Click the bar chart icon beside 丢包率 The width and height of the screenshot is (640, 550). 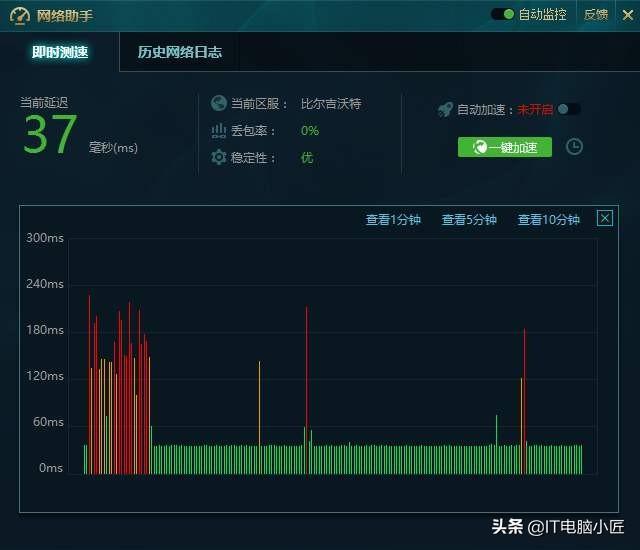(x=218, y=131)
